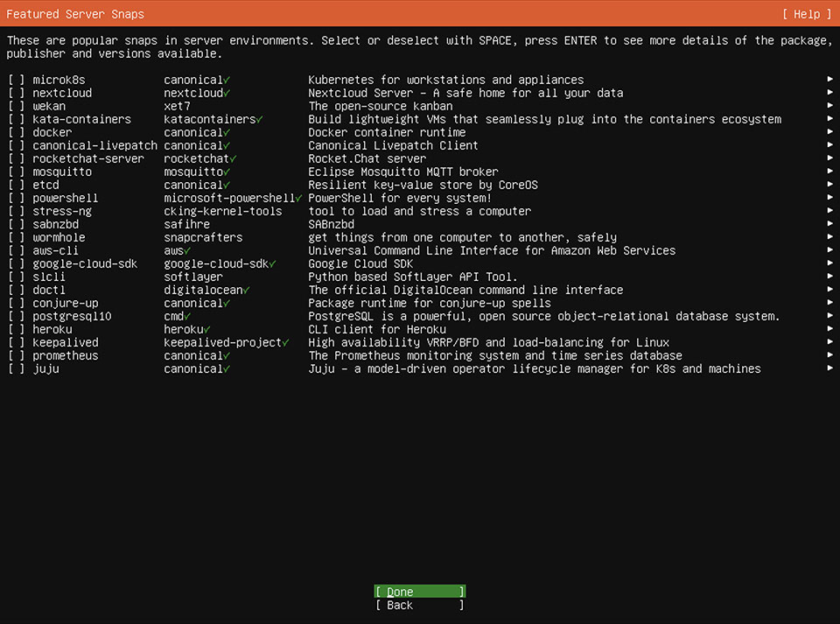Click publisher microsoft-powershell text
This screenshot has height=624, width=840.
[229, 198]
